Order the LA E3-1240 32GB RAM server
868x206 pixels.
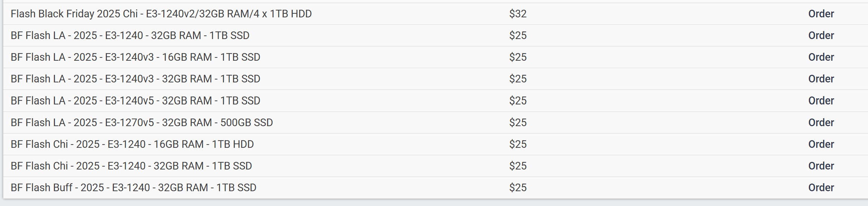(x=821, y=35)
